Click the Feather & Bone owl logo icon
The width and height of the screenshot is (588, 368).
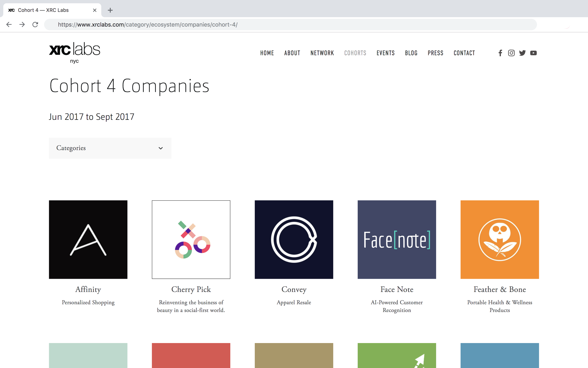point(500,239)
